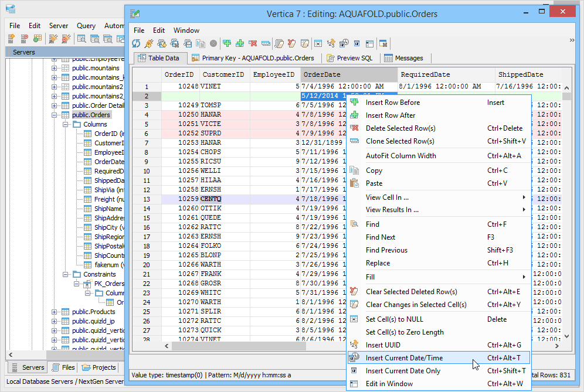Open the View Cell In submenu
Viewport: 584px width, 392px height.
pos(439,197)
